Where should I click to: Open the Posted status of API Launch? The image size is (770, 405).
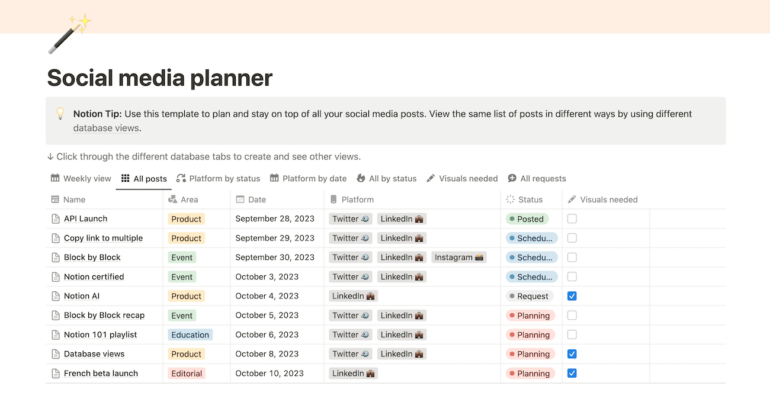[x=527, y=219]
